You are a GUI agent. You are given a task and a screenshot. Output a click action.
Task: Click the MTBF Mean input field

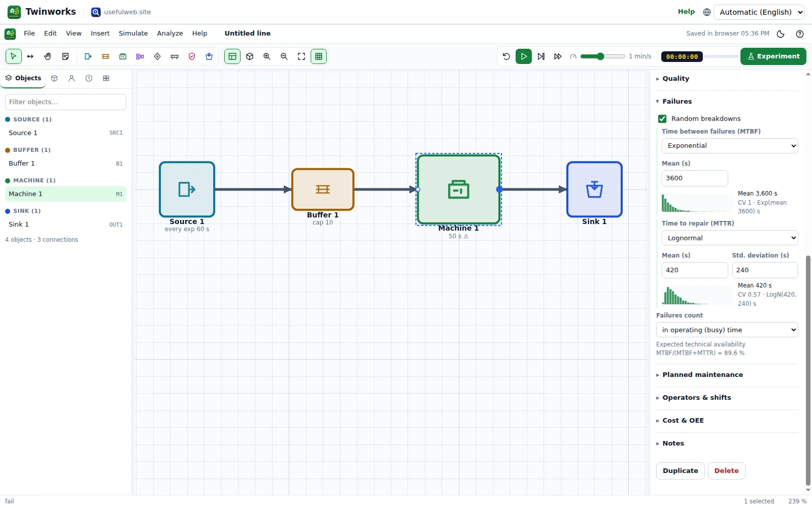(695, 178)
